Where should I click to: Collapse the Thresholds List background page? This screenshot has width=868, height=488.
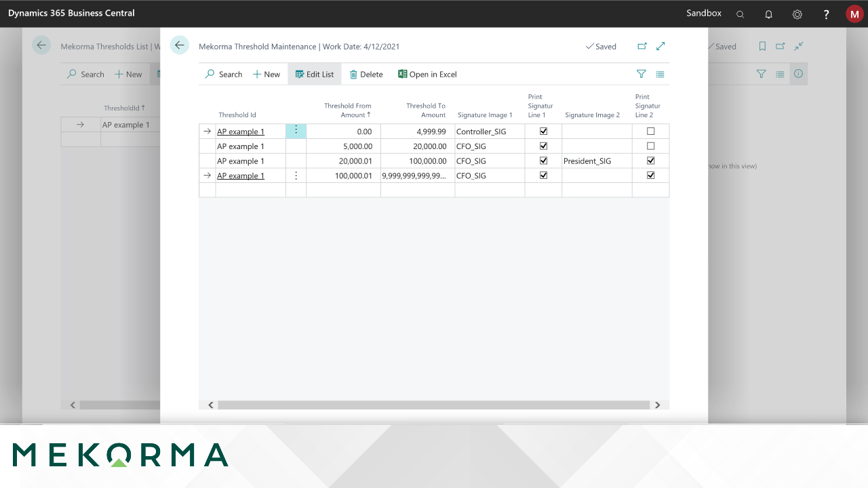[799, 46]
